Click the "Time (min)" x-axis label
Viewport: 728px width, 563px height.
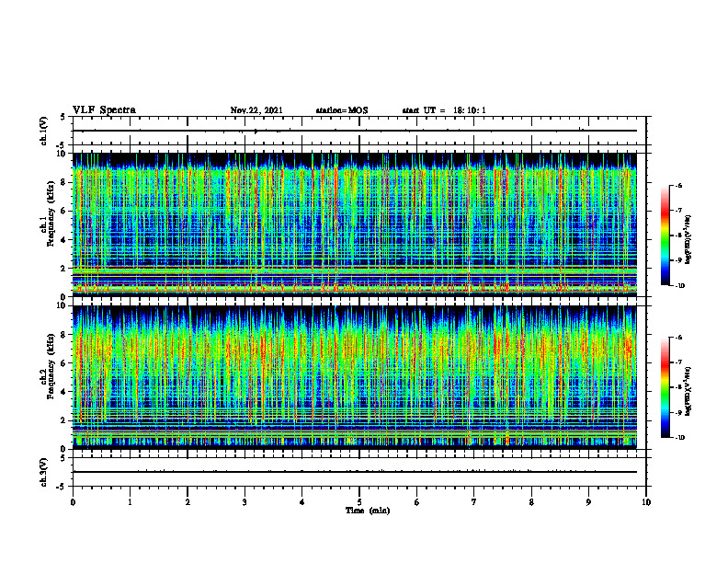pos(368,511)
